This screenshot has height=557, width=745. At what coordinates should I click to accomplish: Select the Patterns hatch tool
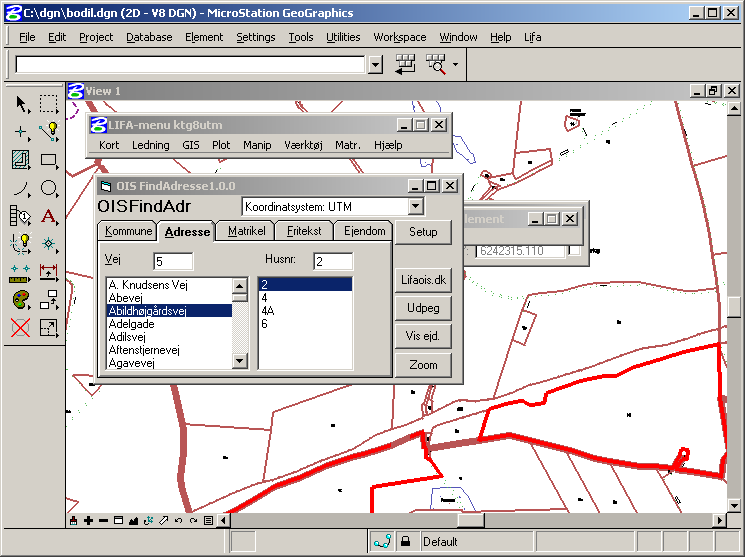point(21,160)
